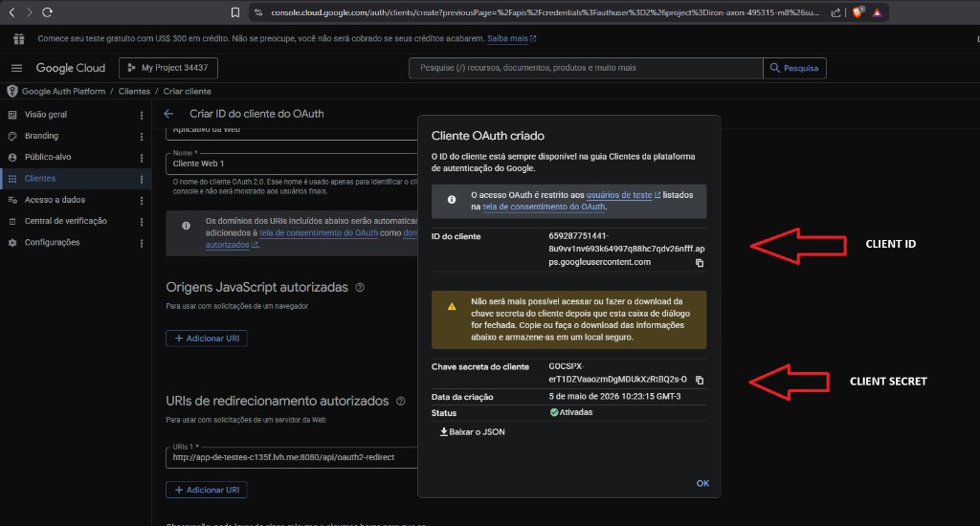Open Público-alvo in sidebar
Screen dimensions: 980x526
point(48,158)
